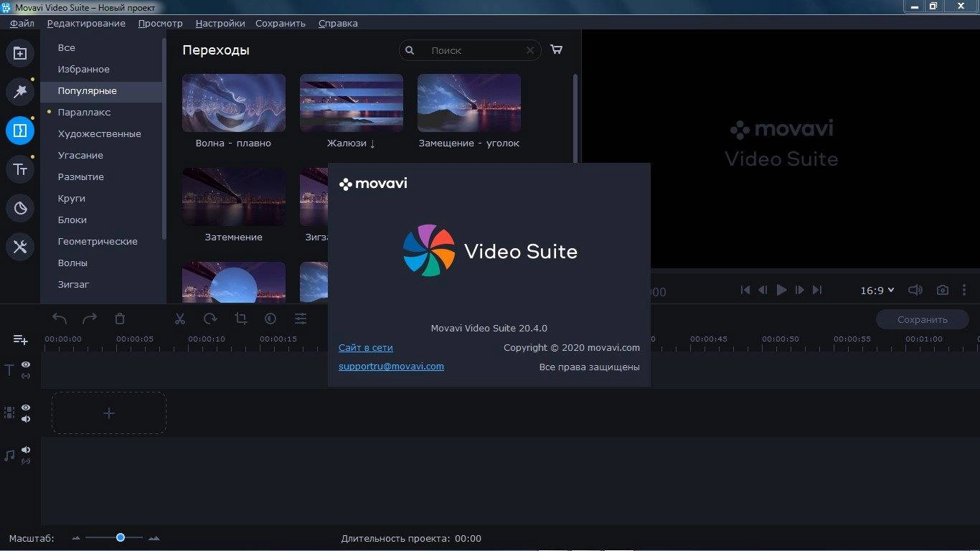Open the Настройки menu
The width and height of the screenshot is (980, 551).
tap(220, 23)
